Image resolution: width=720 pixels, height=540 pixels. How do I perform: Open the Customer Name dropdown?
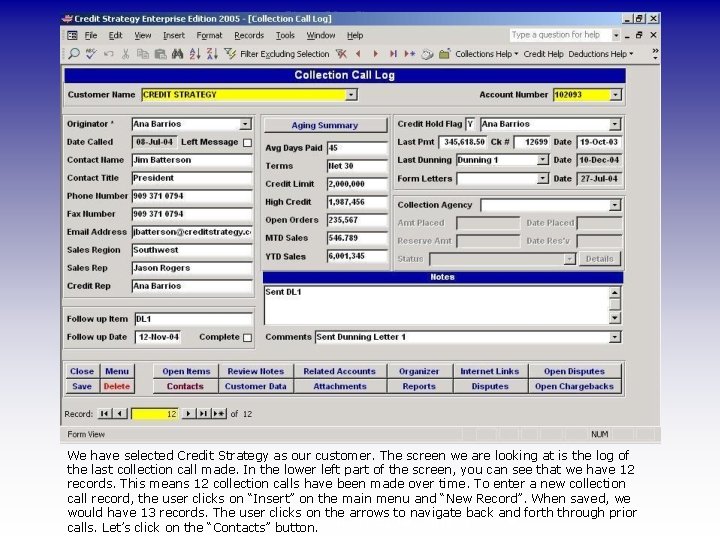(351, 95)
